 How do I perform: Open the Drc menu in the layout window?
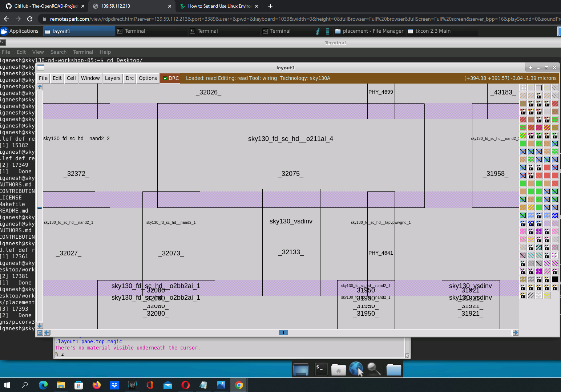(x=129, y=78)
